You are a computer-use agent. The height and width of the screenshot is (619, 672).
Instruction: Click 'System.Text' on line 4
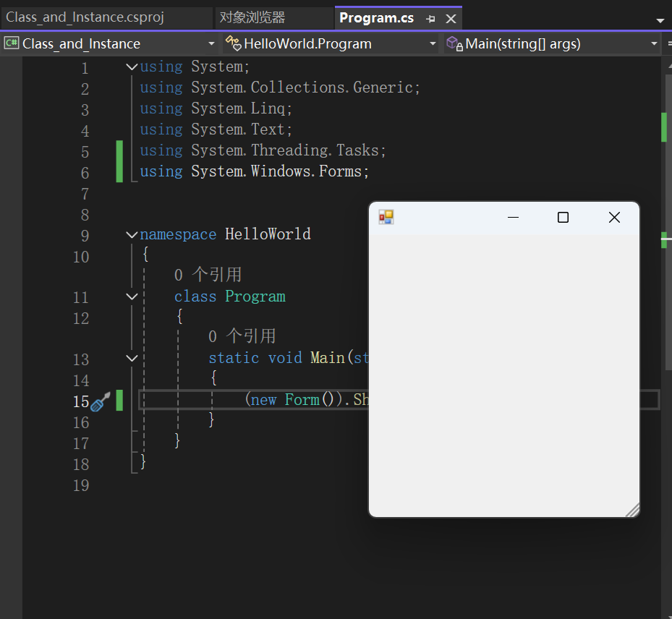pos(238,129)
